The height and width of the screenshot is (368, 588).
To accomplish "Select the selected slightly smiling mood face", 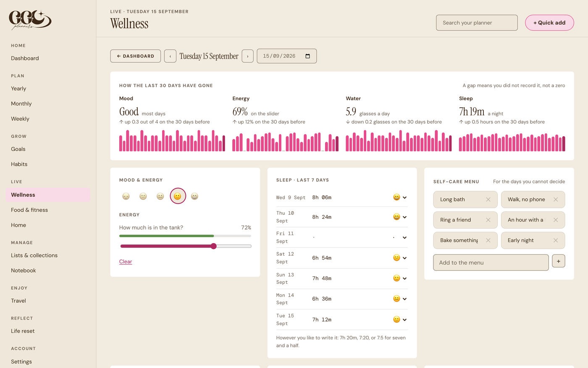I will (x=177, y=196).
